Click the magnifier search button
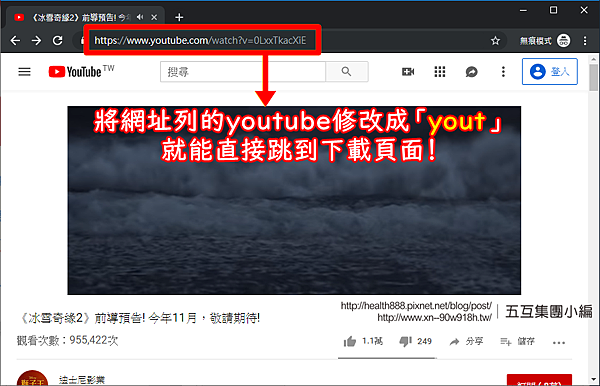This screenshot has height=386, width=600. (x=347, y=72)
